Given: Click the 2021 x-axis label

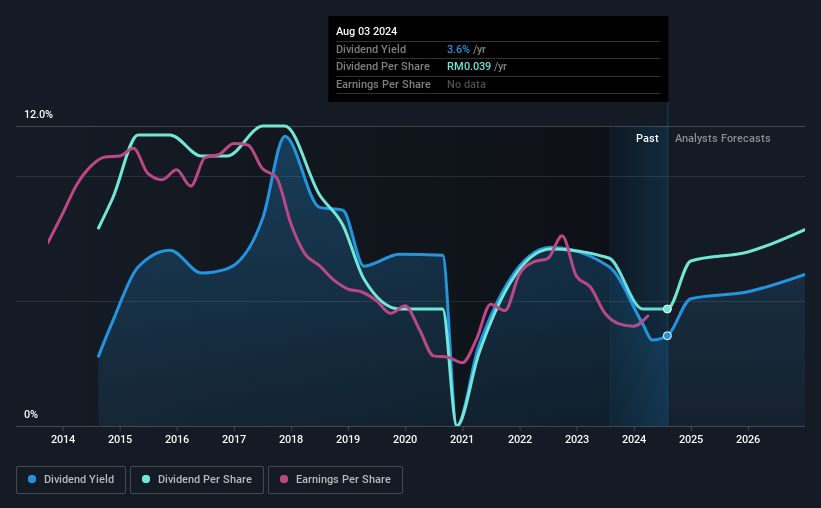Looking at the screenshot, I should (x=462, y=439).
